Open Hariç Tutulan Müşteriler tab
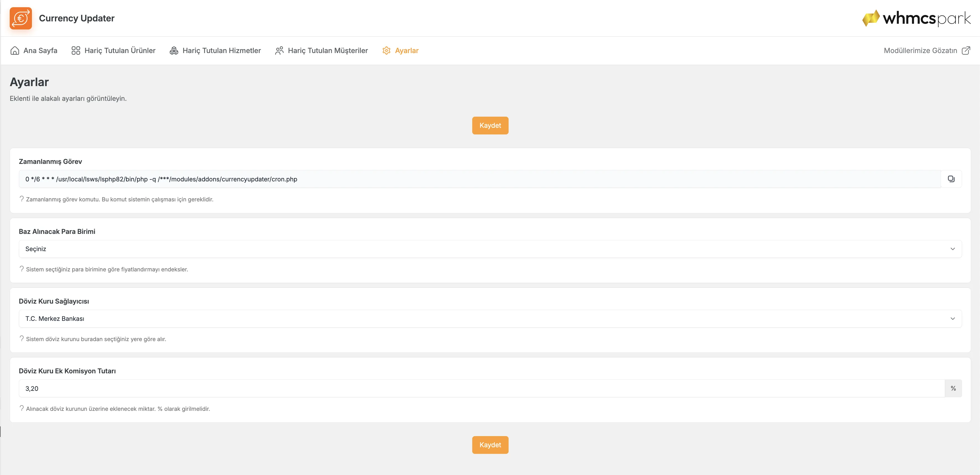980x475 pixels. 321,51
